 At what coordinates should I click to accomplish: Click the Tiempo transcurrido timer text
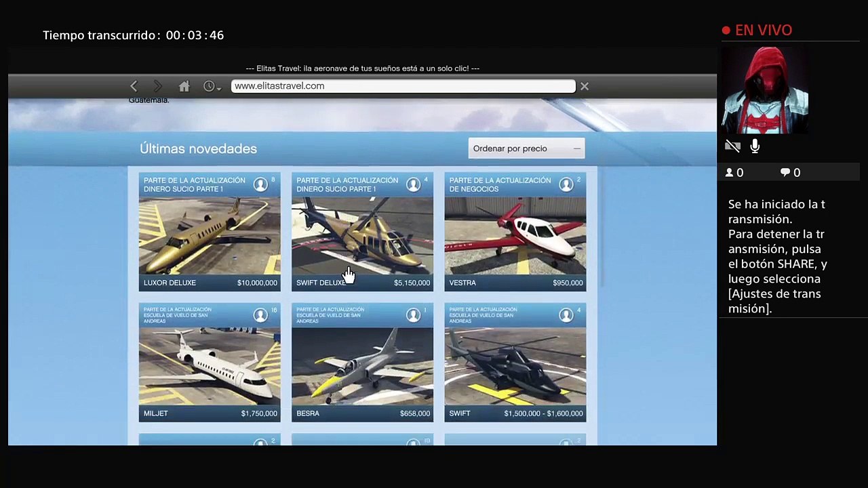(133, 35)
